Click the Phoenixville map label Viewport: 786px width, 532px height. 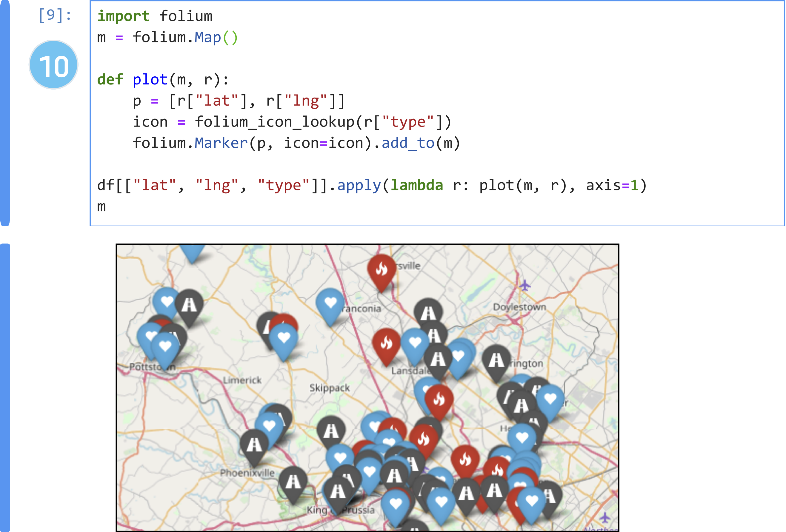coord(247,473)
